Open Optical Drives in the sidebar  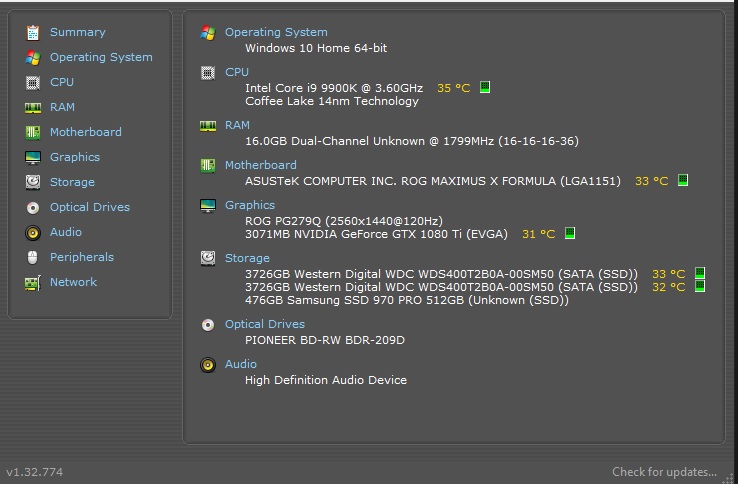(x=89, y=207)
